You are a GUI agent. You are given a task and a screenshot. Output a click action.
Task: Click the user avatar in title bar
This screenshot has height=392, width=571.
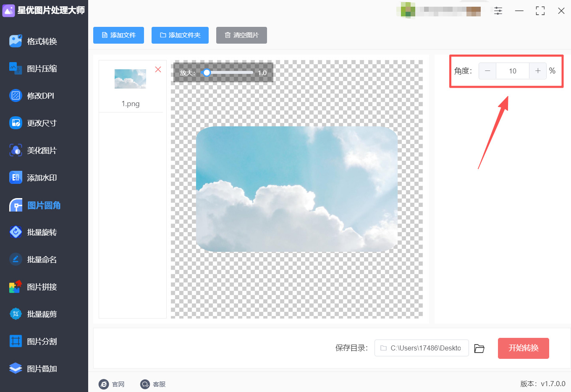(408, 11)
